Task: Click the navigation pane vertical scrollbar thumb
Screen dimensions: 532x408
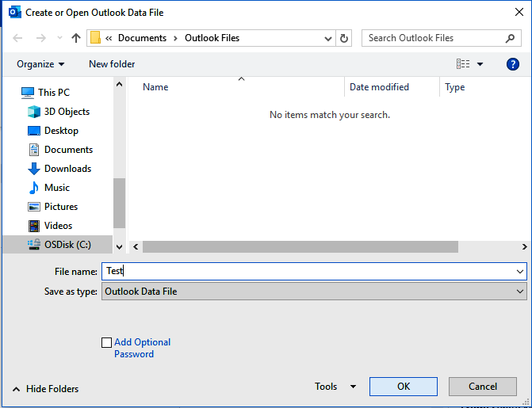Action: tap(119, 203)
